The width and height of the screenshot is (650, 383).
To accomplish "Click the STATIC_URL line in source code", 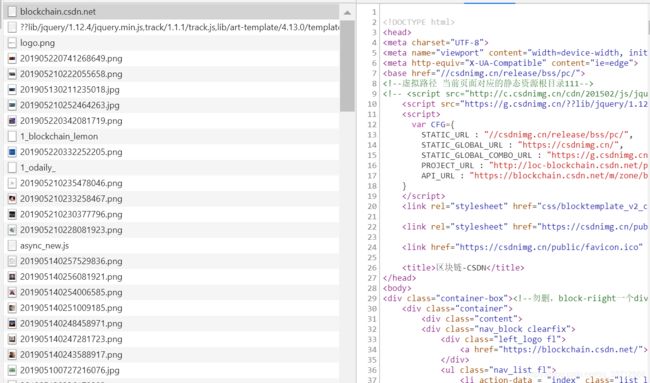I will [527, 135].
